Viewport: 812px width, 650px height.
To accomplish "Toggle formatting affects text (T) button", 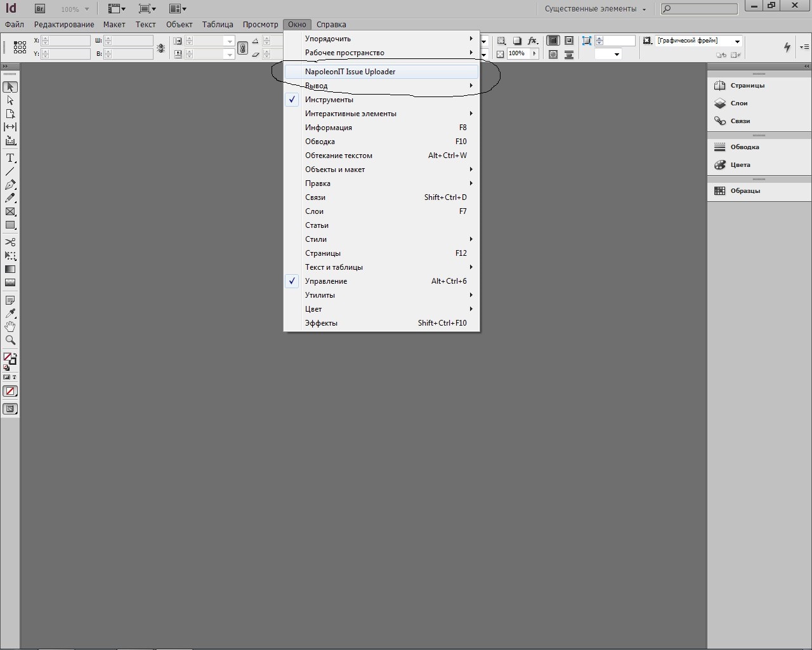I will tap(14, 377).
